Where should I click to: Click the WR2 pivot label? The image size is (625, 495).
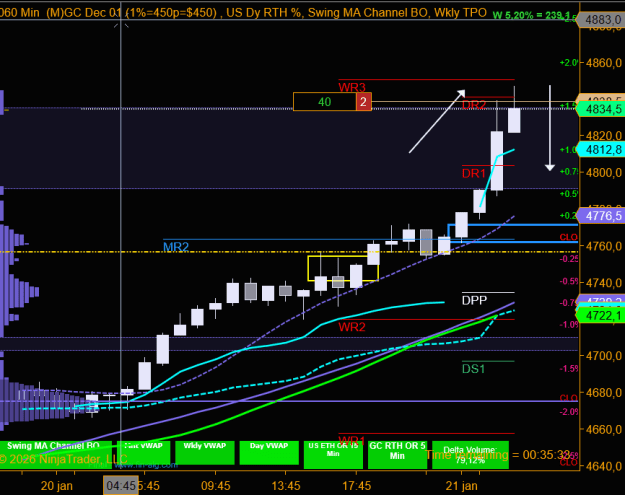[x=352, y=327]
